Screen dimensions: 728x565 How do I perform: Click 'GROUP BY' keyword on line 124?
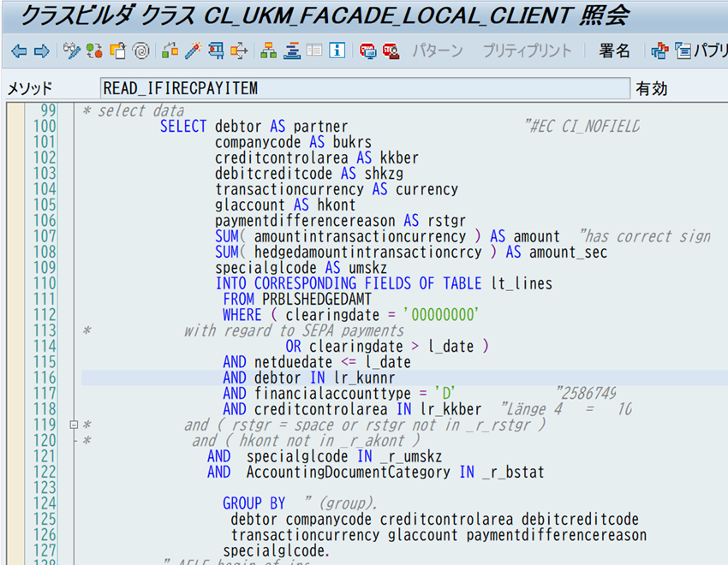(x=254, y=503)
